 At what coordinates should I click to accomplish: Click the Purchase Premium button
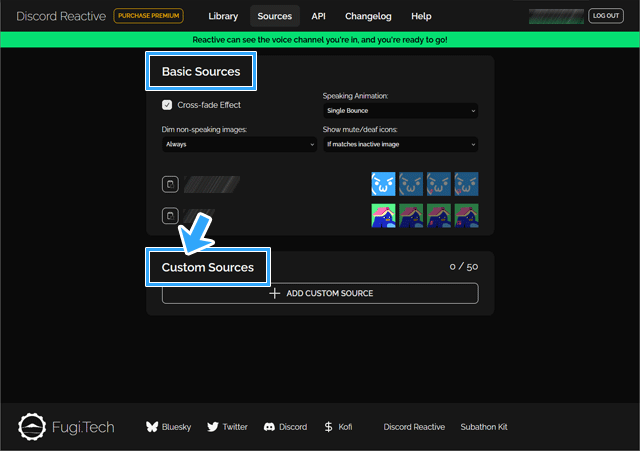149,16
